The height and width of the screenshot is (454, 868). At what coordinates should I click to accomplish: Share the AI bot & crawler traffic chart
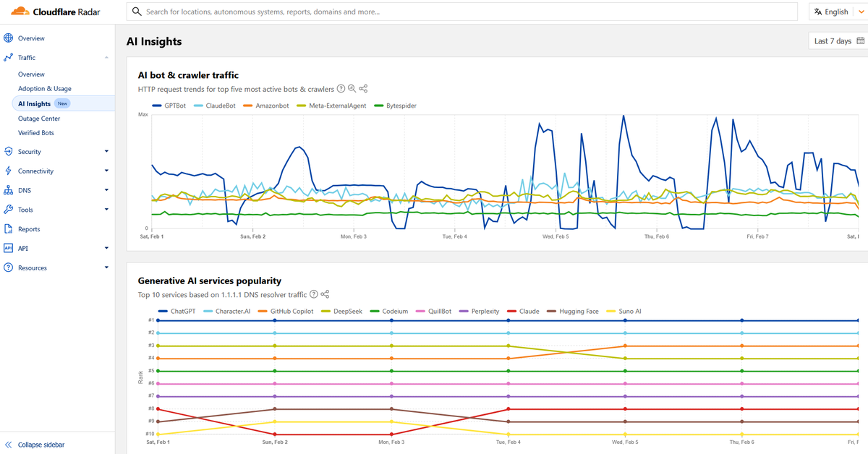click(363, 89)
